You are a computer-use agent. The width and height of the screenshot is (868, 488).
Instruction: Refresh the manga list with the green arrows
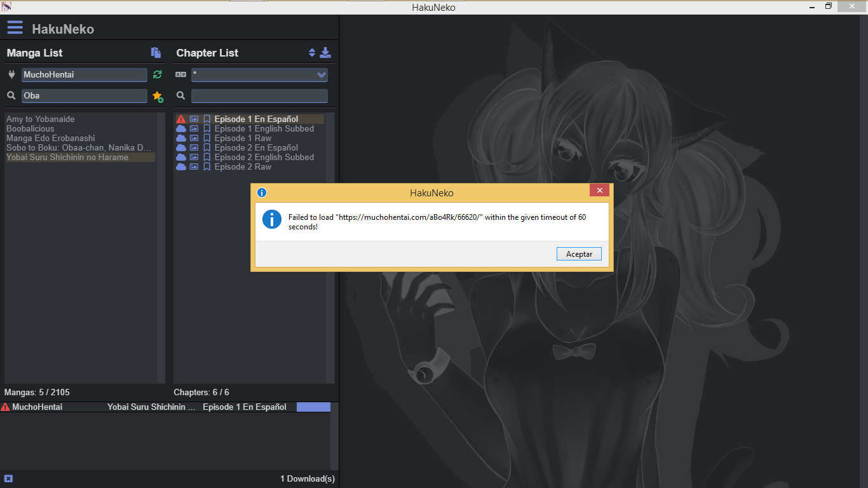tap(158, 75)
